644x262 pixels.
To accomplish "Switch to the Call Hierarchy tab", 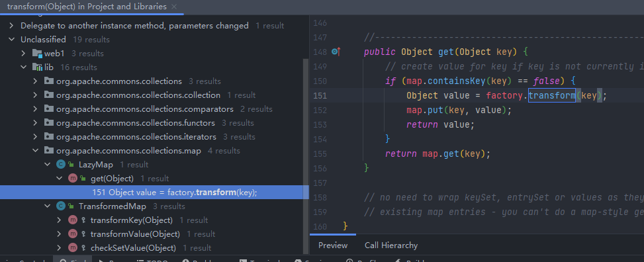I will pos(391,245).
